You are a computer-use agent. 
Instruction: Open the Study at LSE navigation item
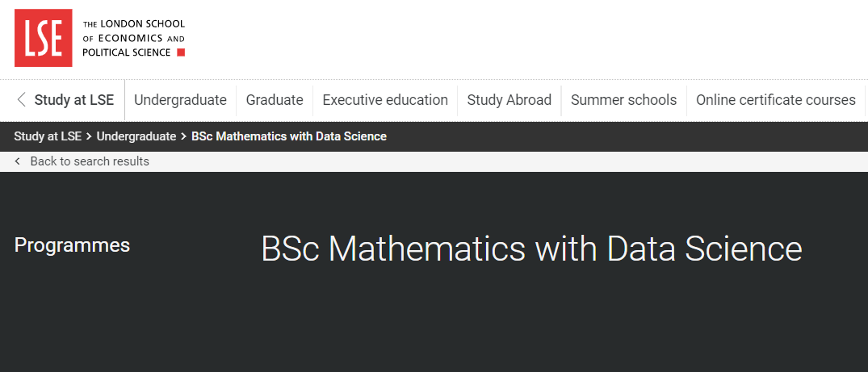(74, 100)
